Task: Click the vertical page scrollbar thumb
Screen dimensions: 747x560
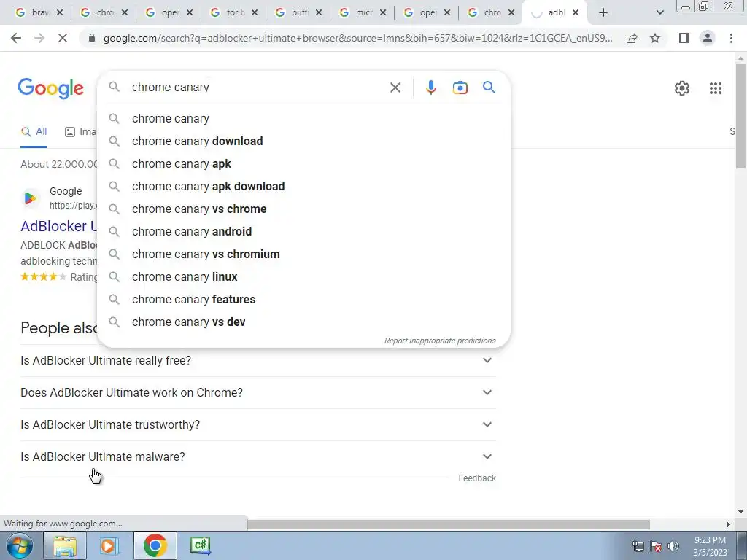Action: click(x=740, y=116)
